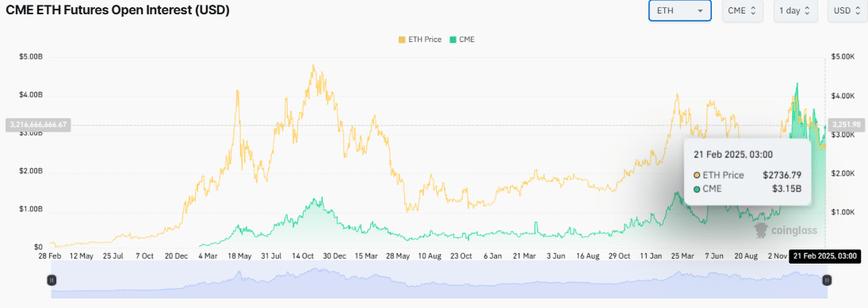Viewport: 868px width, 308px height.
Task: Click the 21 Mar date label
Action: [x=524, y=256]
